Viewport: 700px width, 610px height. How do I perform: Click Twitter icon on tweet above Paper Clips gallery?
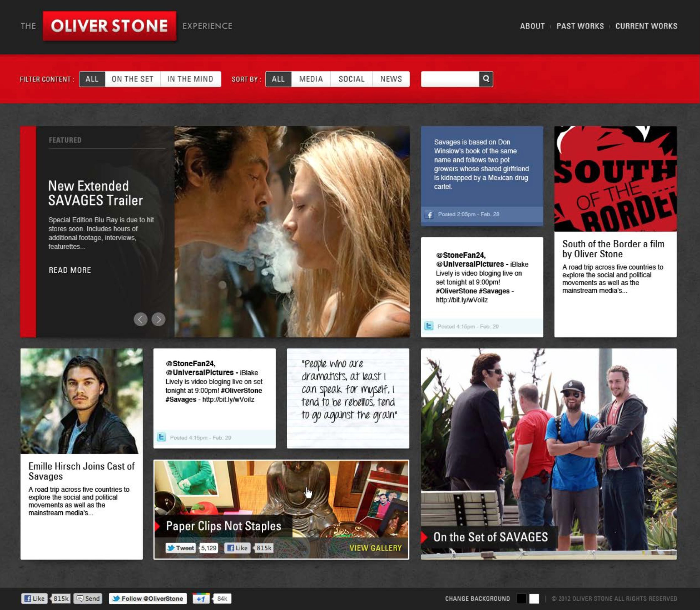pyautogui.click(x=161, y=437)
